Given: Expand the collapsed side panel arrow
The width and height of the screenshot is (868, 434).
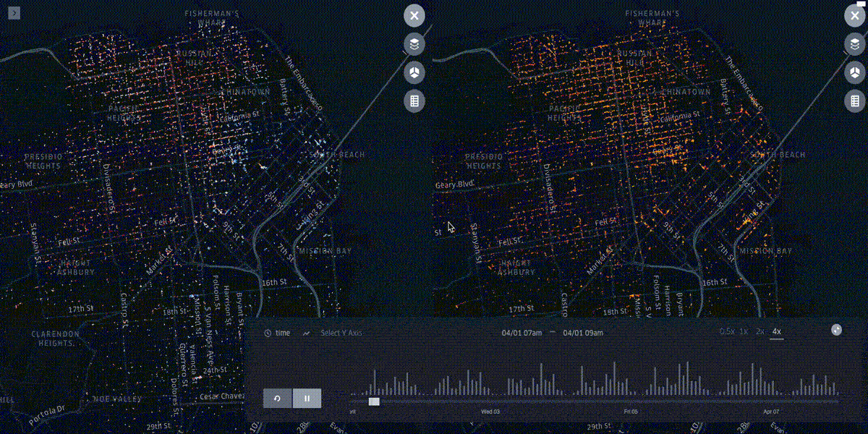Looking at the screenshot, I should click(x=14, y=12).
